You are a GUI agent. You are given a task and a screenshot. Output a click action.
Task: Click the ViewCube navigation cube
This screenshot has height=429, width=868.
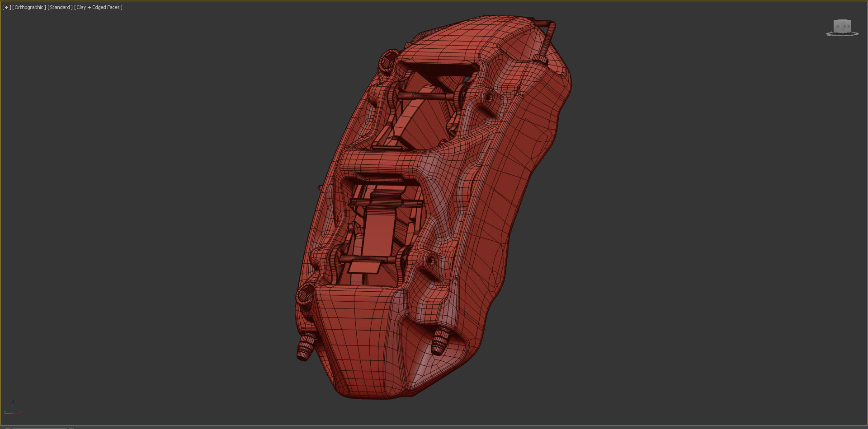[842, 27]
